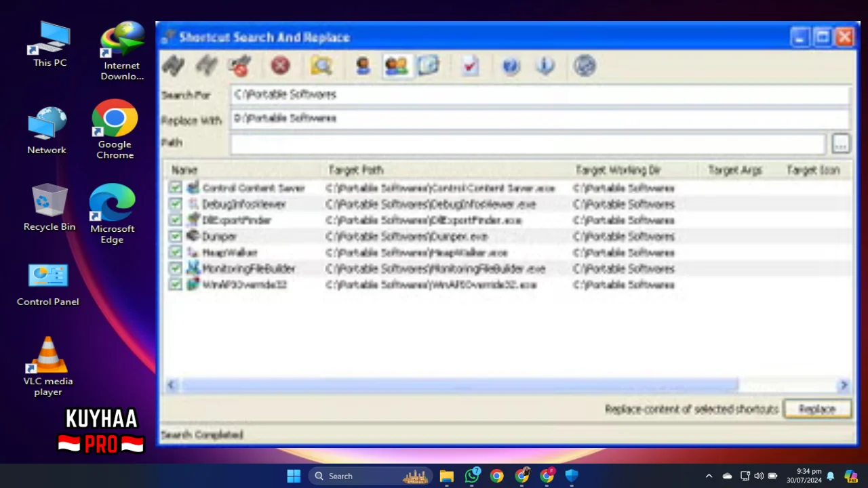Select the Dumper row name
The image size is (868, 488).
(219, 236)
